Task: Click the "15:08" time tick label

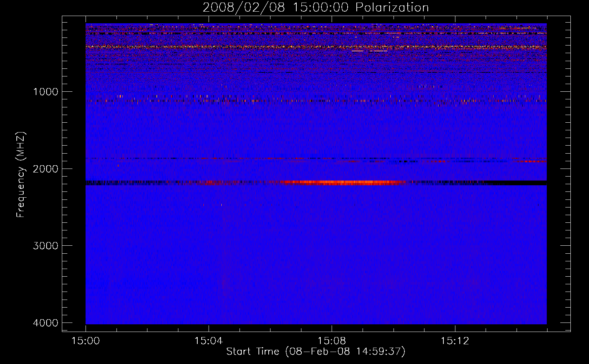Action: tap(332, 341)
